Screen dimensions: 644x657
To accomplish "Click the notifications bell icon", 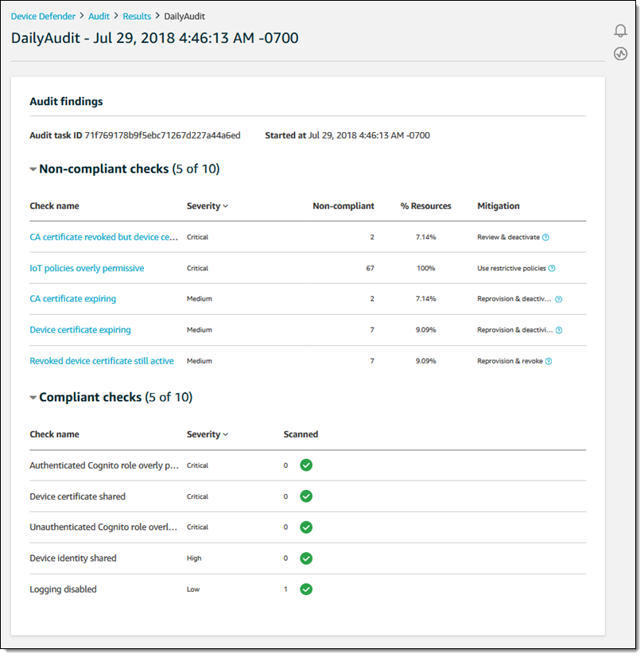I will tap(620, 31).
